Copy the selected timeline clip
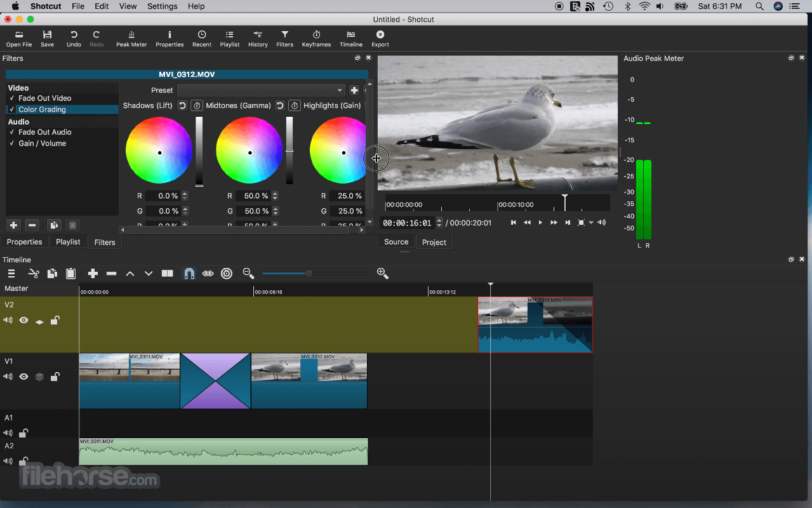 [52, 274]
